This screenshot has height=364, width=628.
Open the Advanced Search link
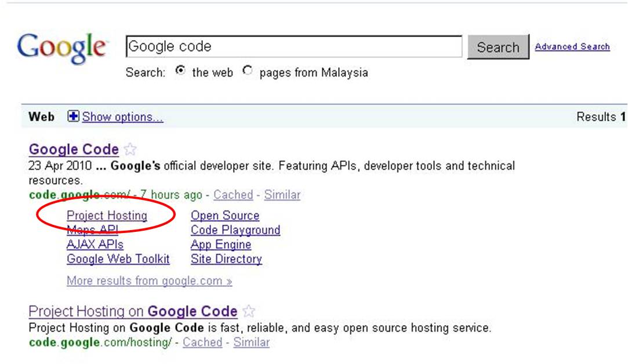(x=572, y=46)
